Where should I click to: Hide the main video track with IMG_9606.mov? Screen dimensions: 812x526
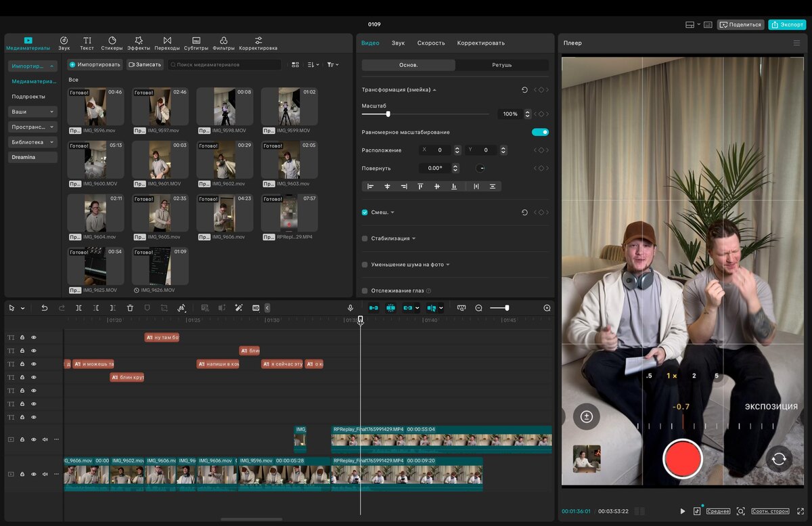coord(34,474)
